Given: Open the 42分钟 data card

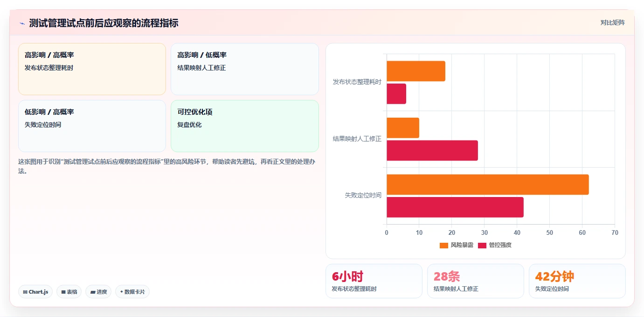Looking at the screenshot, I should (x=577, y=281).
